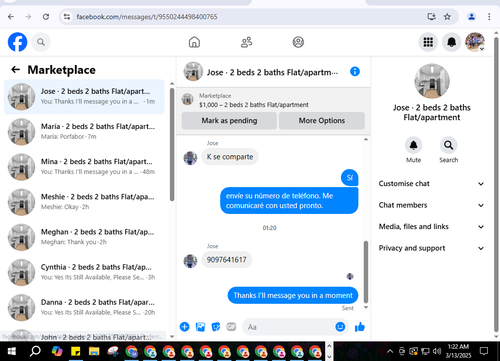The height and width of the screenshot is (361, 500).
Task: Open the Facebook home logo
Action: click(x=17, y=42)
